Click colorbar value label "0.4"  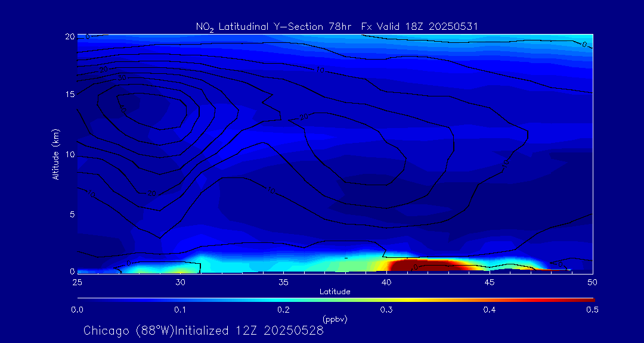click(x=489, y=310)
